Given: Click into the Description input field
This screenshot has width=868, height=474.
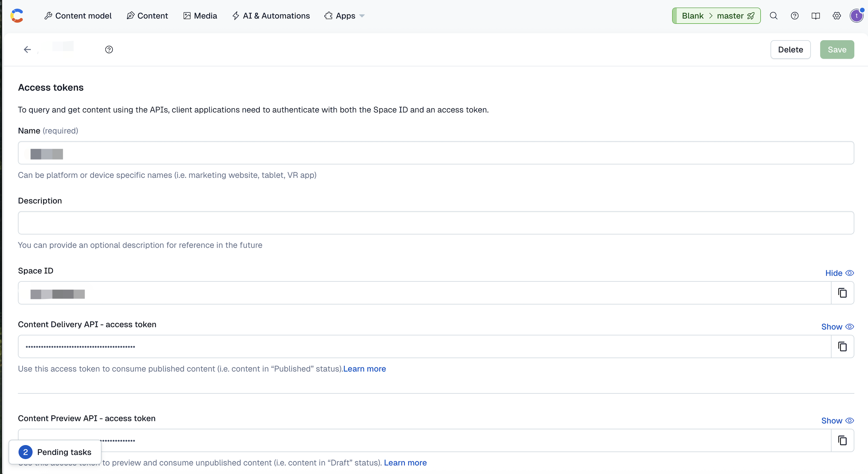Looking at the screenshot, I should click(436, 223).
